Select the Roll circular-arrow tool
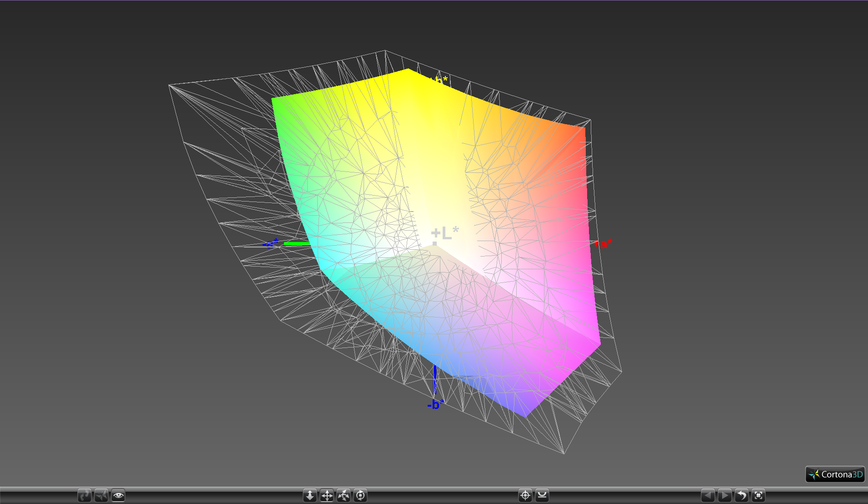 pyautogui.click(x=360, y=495)
